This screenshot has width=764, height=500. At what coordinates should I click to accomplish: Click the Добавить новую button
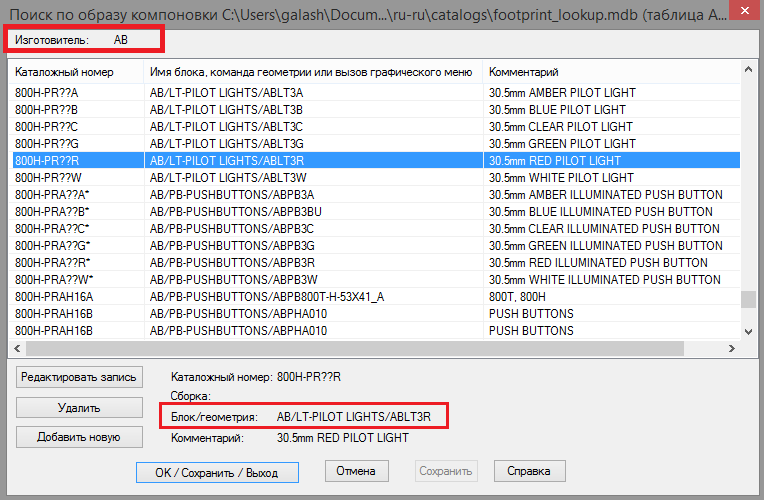coord(79,437)
